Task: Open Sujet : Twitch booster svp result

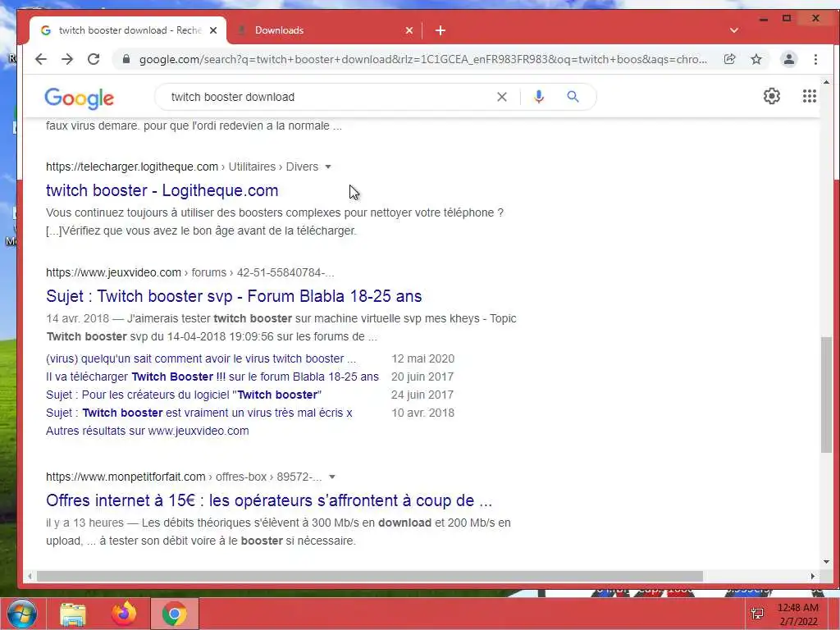Action: 234,296
